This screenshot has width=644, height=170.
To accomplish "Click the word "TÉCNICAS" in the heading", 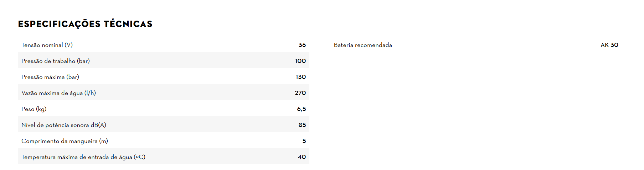I will [128, 24].
